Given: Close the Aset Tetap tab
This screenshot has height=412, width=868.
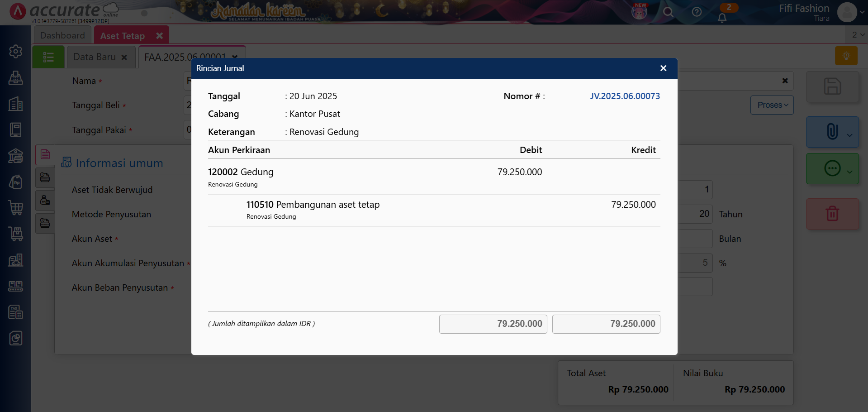Looking at the screenshot, I should 159,36.
